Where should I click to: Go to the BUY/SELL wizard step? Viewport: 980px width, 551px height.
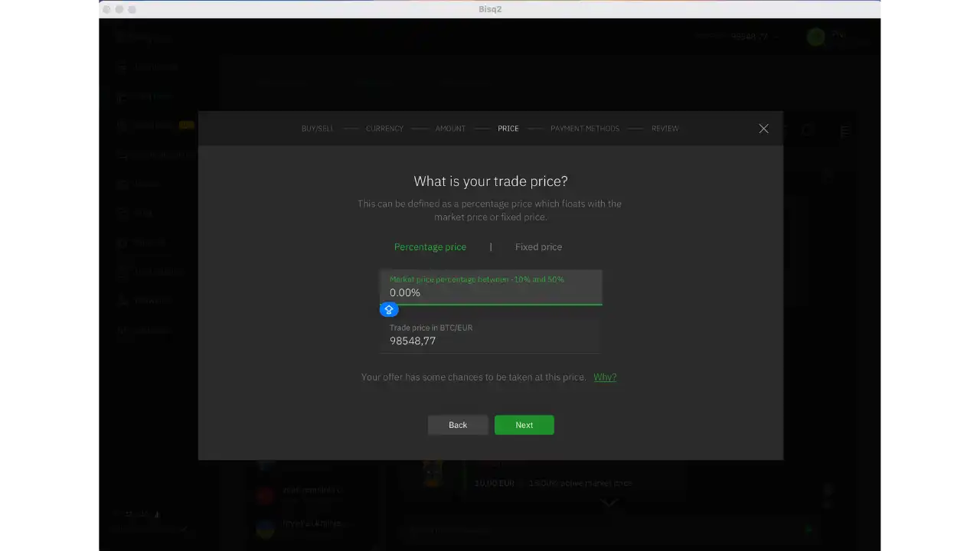(x=317, y=129)
